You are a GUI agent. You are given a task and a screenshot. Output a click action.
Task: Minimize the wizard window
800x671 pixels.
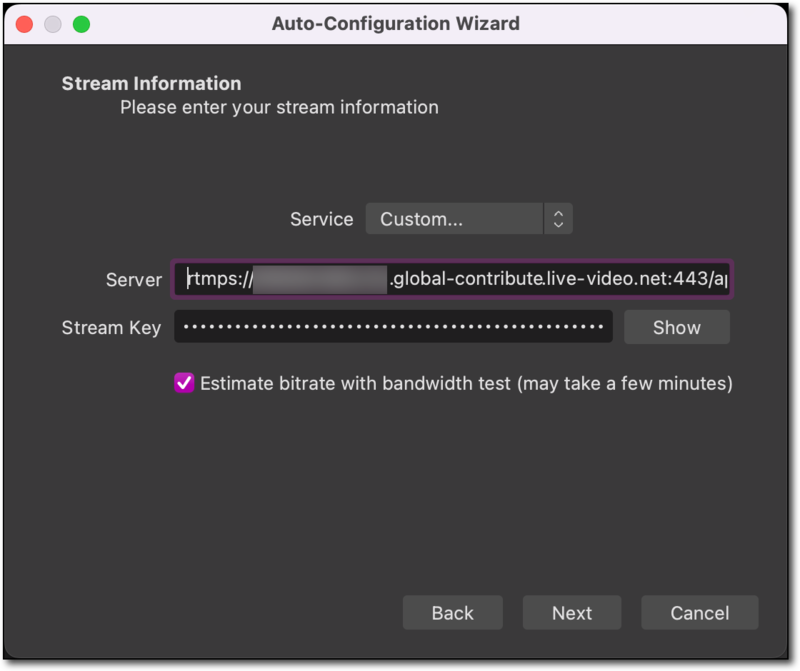[52, 23]
